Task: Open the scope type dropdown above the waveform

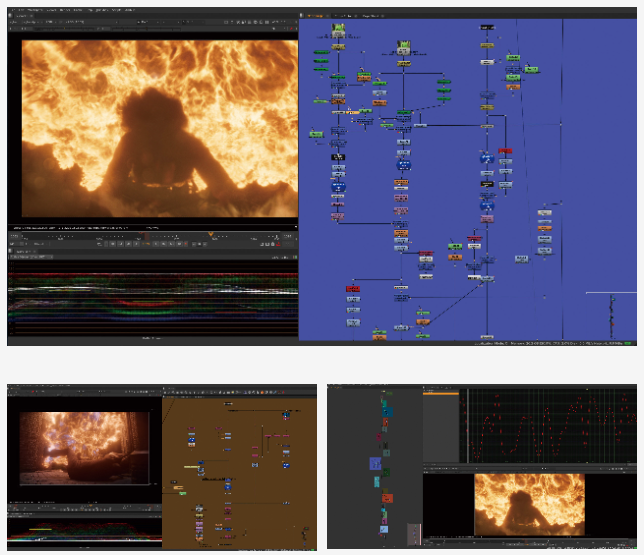Action: click(32, 257)
